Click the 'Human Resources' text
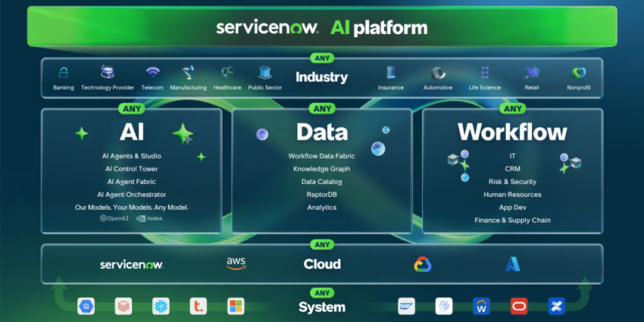Image resolution: width=644 pixels, height=322 pixels. pyautogui.click(x=513, y=194)
